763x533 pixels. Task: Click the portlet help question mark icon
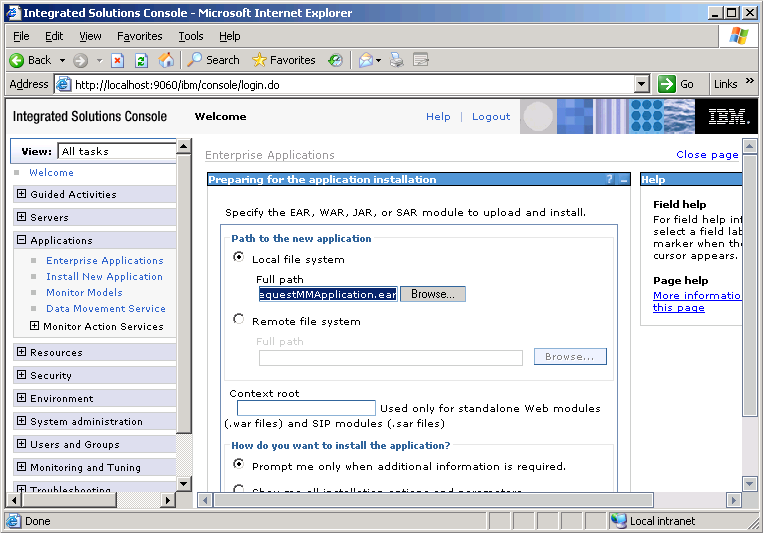point(610,179)
